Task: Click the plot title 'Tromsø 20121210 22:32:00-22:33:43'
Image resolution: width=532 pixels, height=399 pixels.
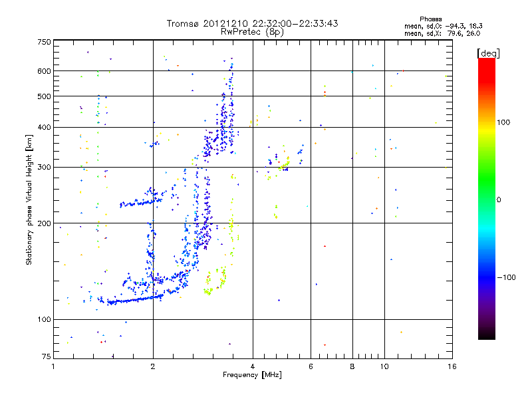Action: (252, 23)
